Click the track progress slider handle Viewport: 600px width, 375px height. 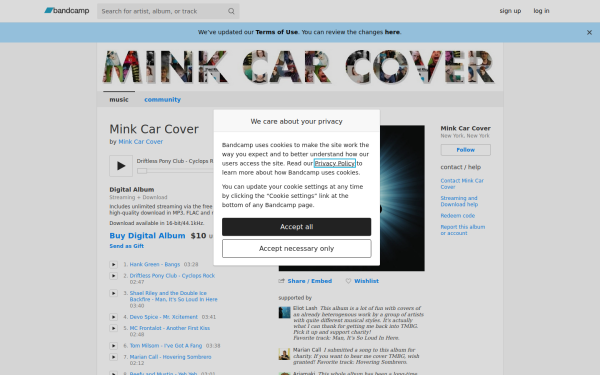click(x=142, y=171)
